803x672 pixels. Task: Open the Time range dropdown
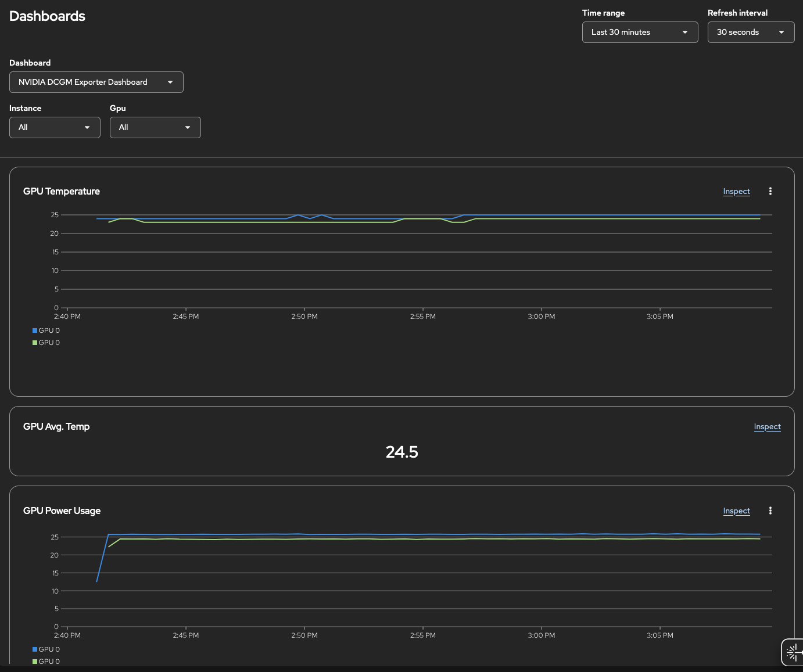click(640, 33)
